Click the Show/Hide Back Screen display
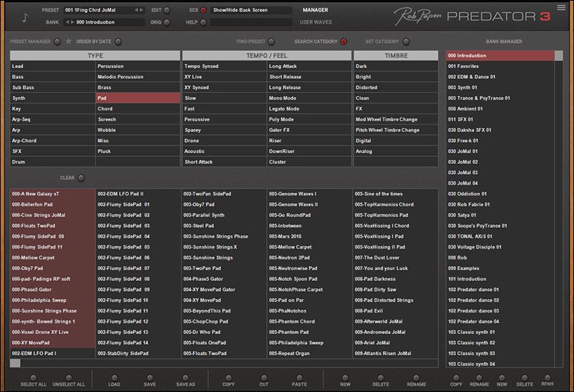 [x=252, y=10]
